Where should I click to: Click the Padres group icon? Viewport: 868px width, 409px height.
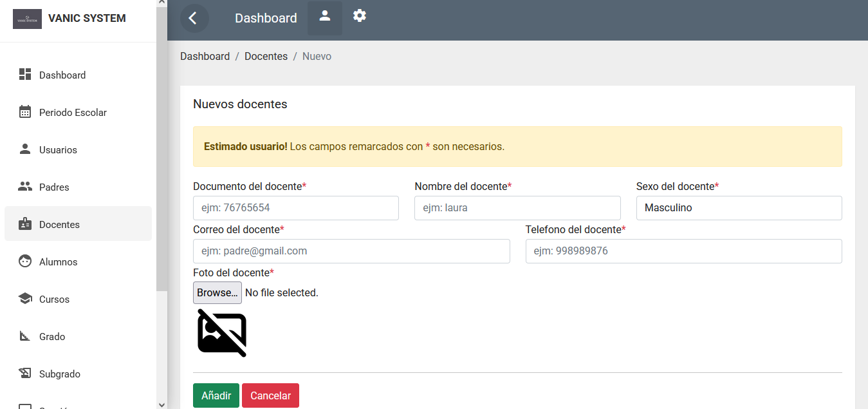[25, 187]
